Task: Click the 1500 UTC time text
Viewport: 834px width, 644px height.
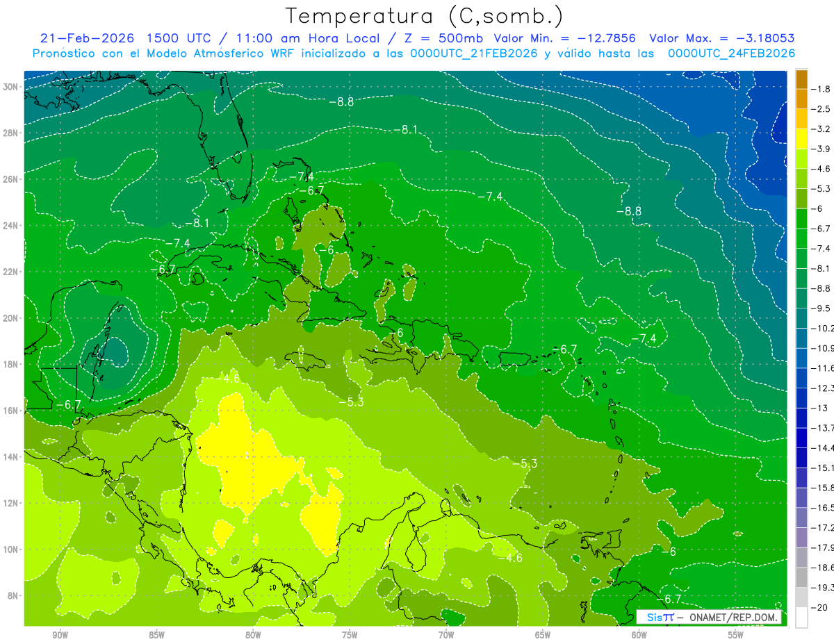Action: (179, 38)
